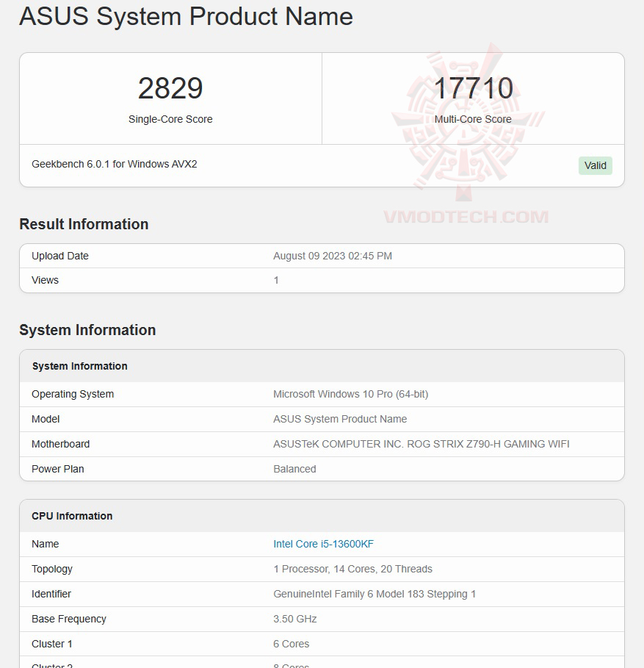Viewport: 644px width, 668px height.
Task: Click the ASUS System Product Name page title
Action: 186,16
